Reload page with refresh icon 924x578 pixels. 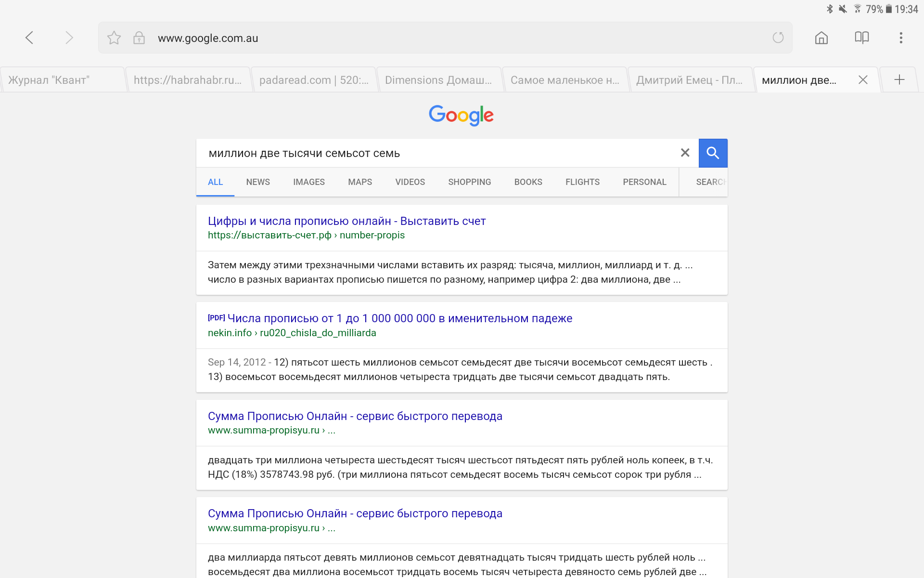tap(778, 38)
